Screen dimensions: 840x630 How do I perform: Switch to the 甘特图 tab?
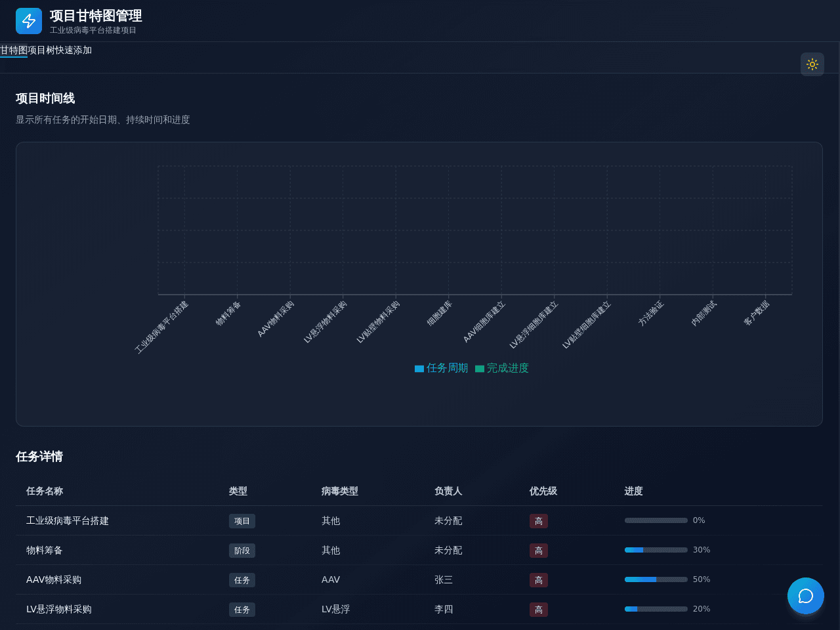click(x=14, y=51)
